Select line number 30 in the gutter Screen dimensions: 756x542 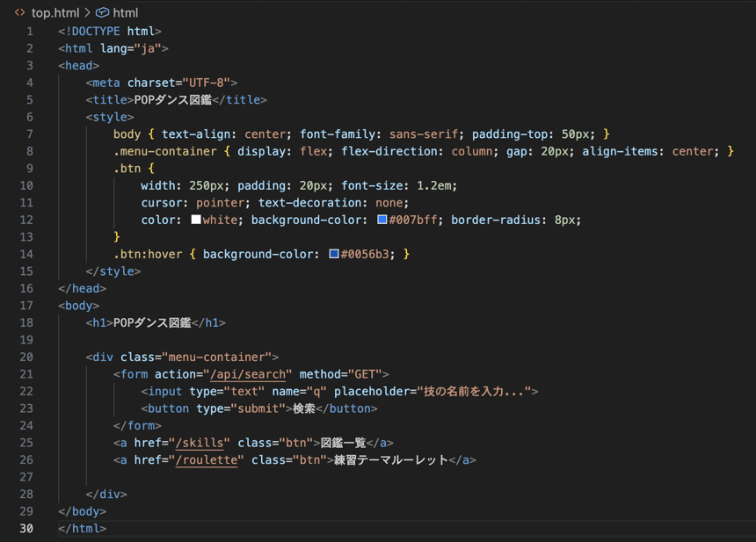pos(26,528)
